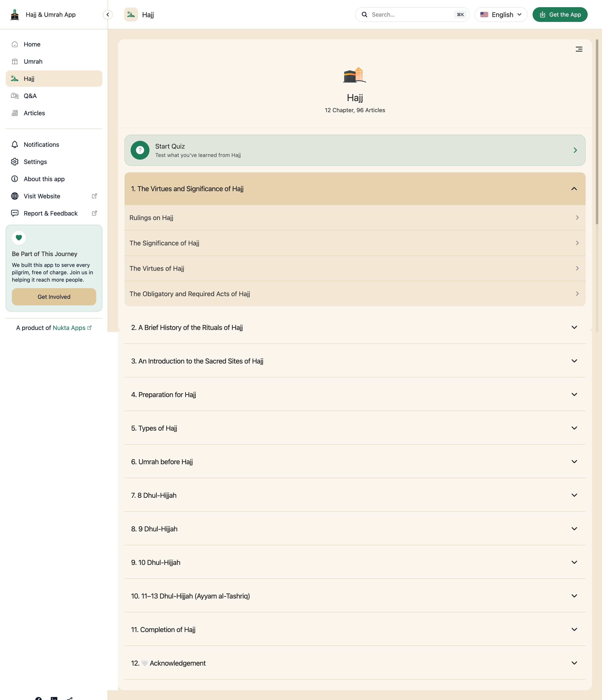Click the Get Involved button
Viewport: 602px width, 700px height.
click(x=54, y=297)
